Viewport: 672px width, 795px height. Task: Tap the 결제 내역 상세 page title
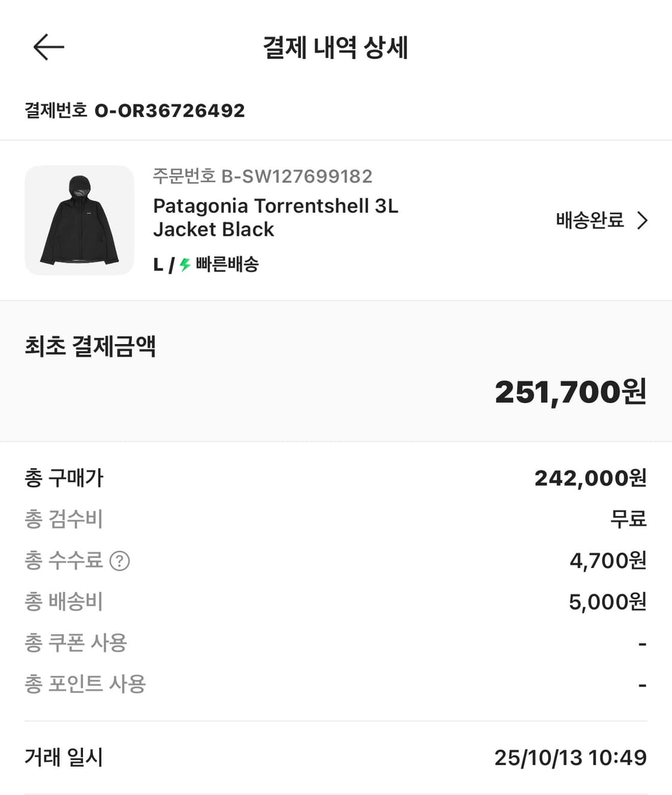336,48
